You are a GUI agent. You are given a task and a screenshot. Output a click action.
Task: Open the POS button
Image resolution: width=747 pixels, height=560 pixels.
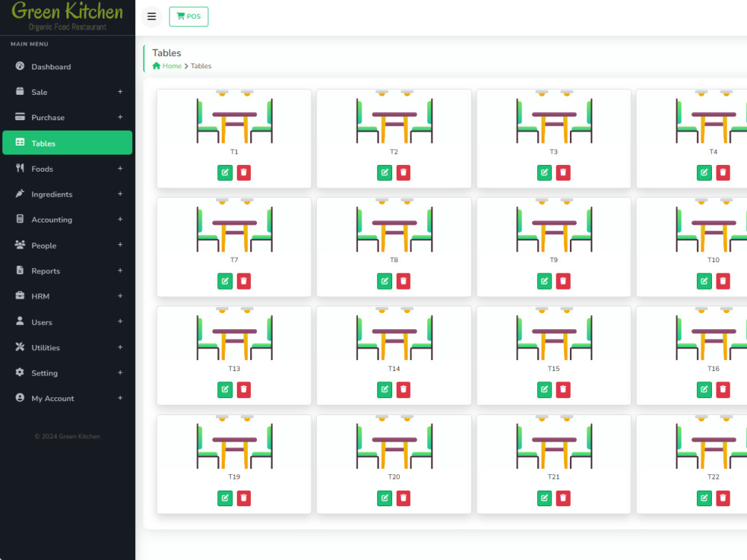(x=189, y=16)
